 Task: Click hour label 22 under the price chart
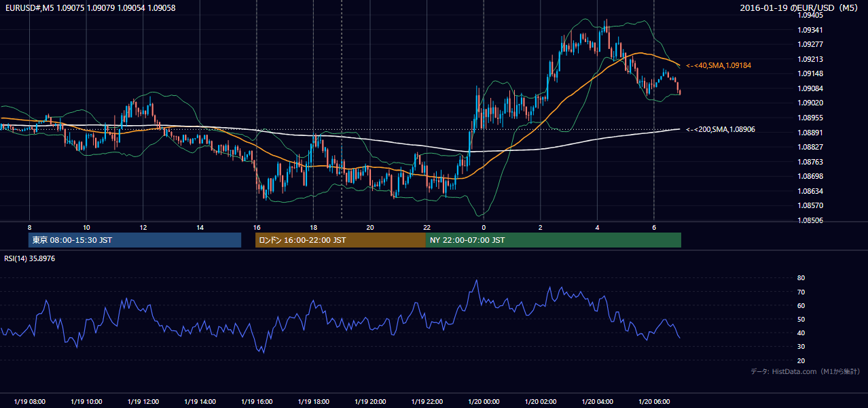(x=427, y=227)
